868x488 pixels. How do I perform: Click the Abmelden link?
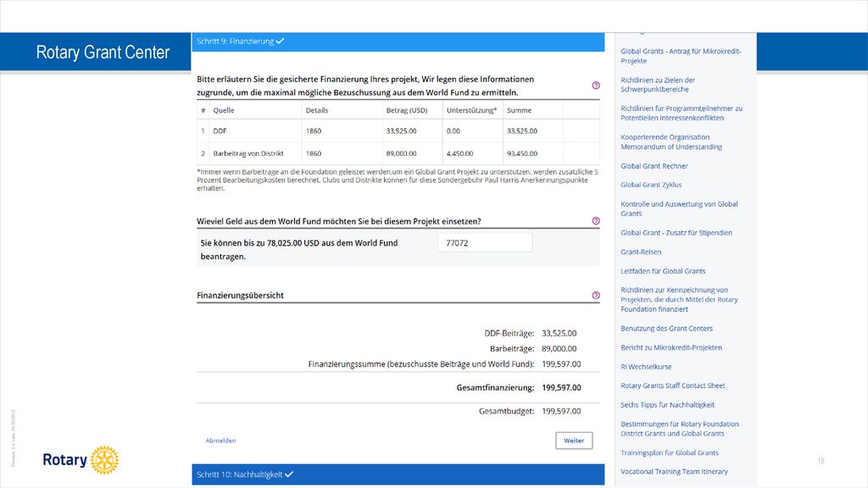221,441
